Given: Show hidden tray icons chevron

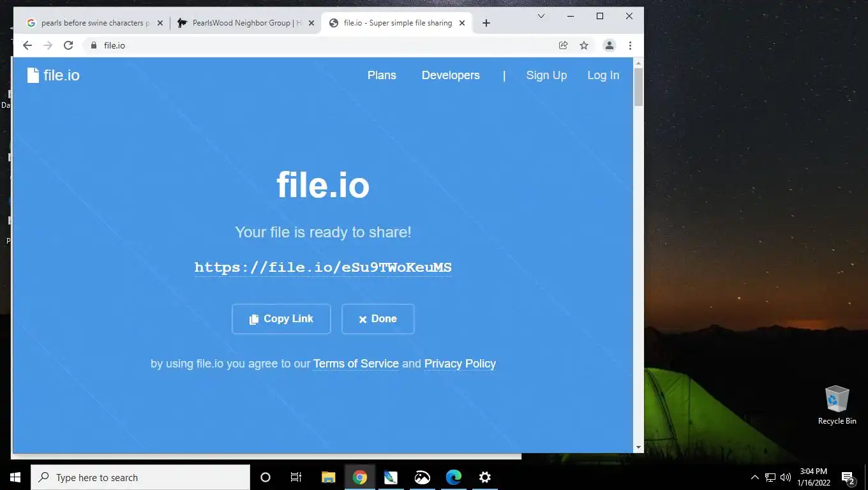Looking at the screenshot, I should pos(755,477).
